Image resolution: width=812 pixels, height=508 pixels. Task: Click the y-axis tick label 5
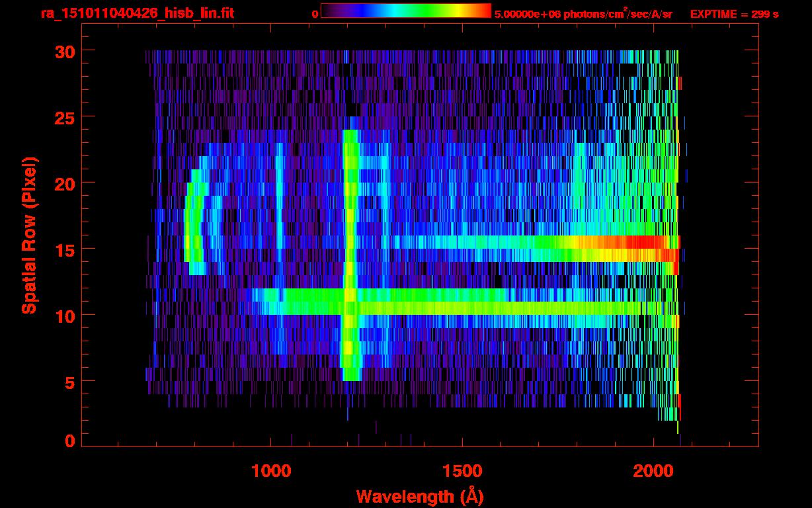(x=69, y=382)
